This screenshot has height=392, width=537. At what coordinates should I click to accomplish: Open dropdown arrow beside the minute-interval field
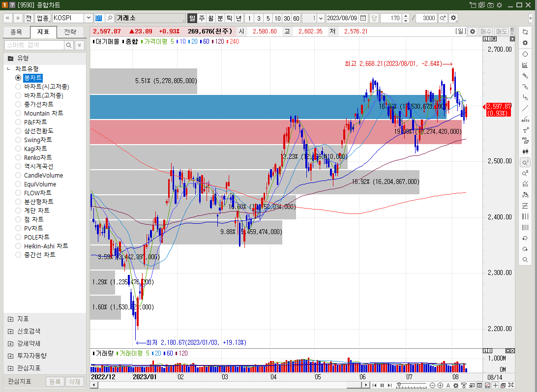(x=321, y=18)
